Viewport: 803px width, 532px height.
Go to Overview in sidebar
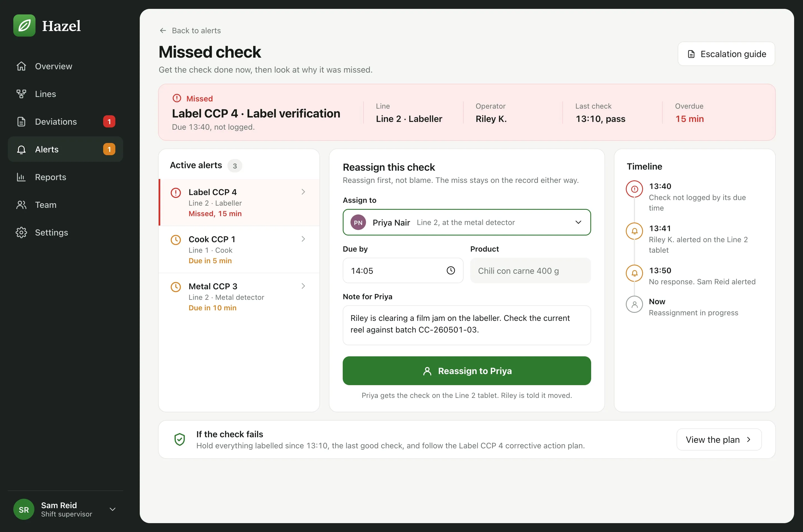(x=65, y=66)
